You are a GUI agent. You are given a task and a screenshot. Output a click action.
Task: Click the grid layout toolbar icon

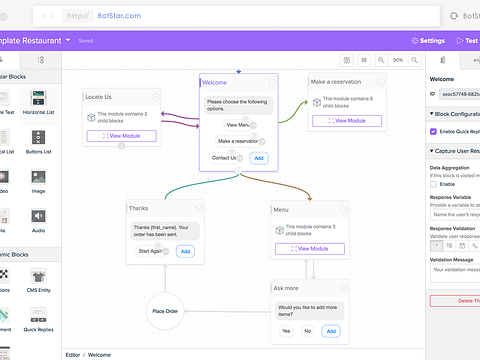click(x=364, y=60)
